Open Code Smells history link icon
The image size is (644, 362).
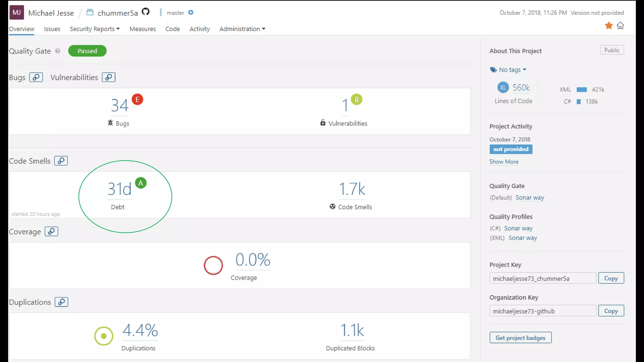tap(61, 161)
